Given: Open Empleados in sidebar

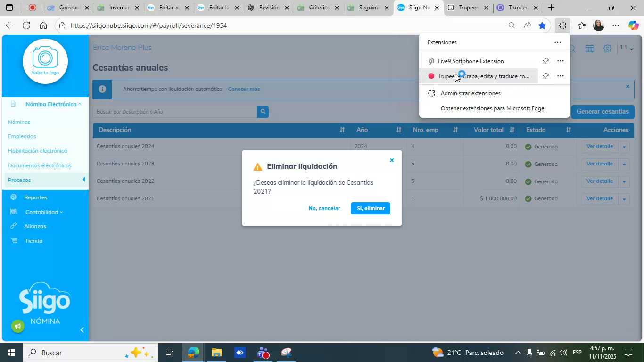Looking at the screenshot, I should pos(22,136).
